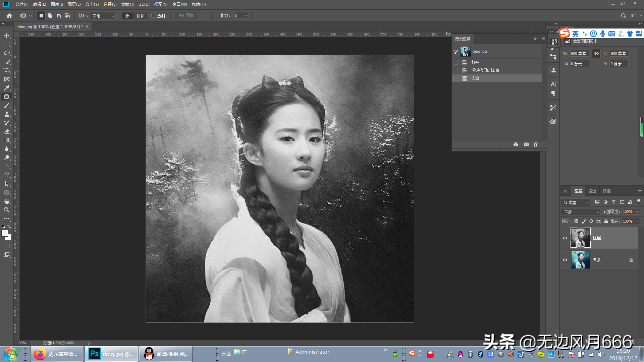Open the 滤镜(T) menu
Viewport: 644px width, 362px height.
point(127,4)
